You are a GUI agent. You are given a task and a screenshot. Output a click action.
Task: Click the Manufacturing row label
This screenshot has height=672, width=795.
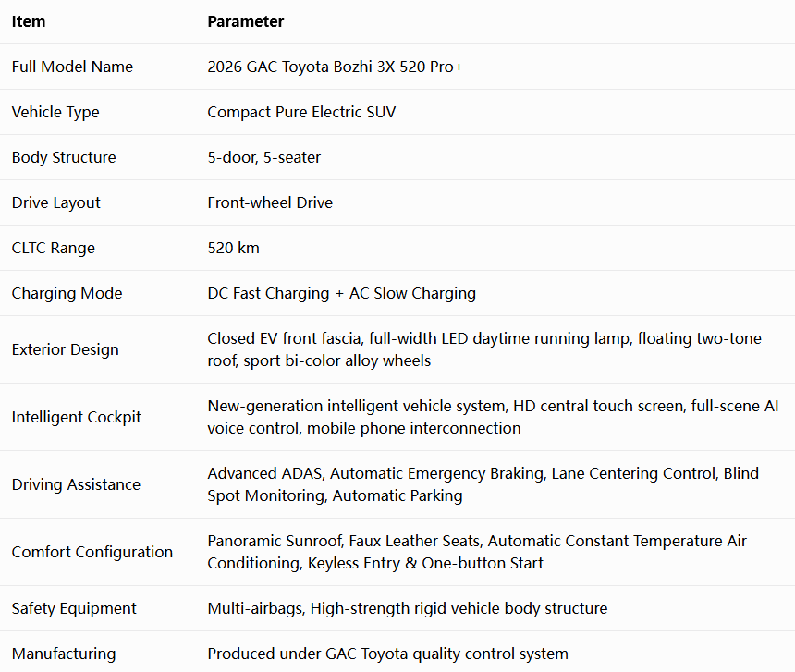(64, 654)
